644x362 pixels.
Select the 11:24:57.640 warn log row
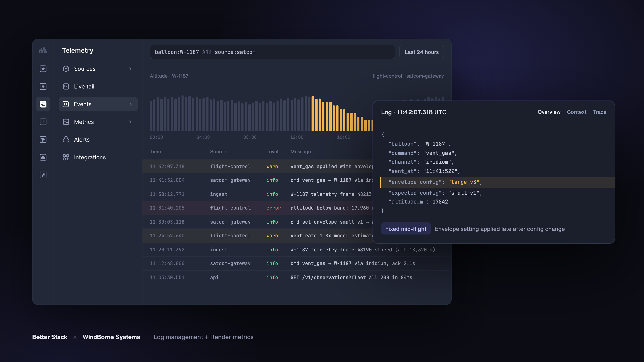click(258, 236)
